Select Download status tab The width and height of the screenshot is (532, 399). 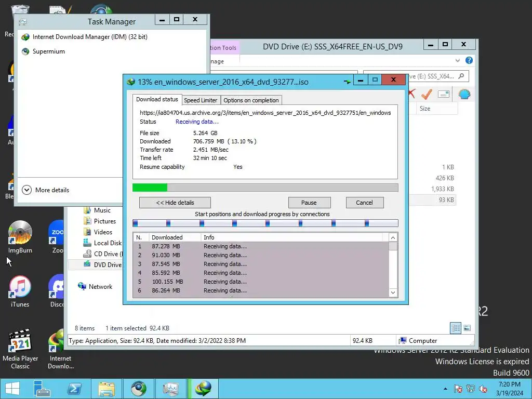pos(157,99)
